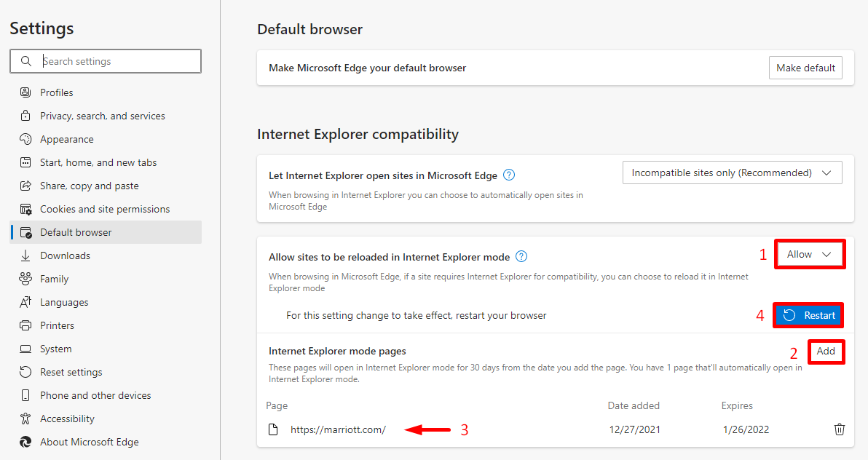
Task: Open Profiles settings section
Action: [106, 92]
